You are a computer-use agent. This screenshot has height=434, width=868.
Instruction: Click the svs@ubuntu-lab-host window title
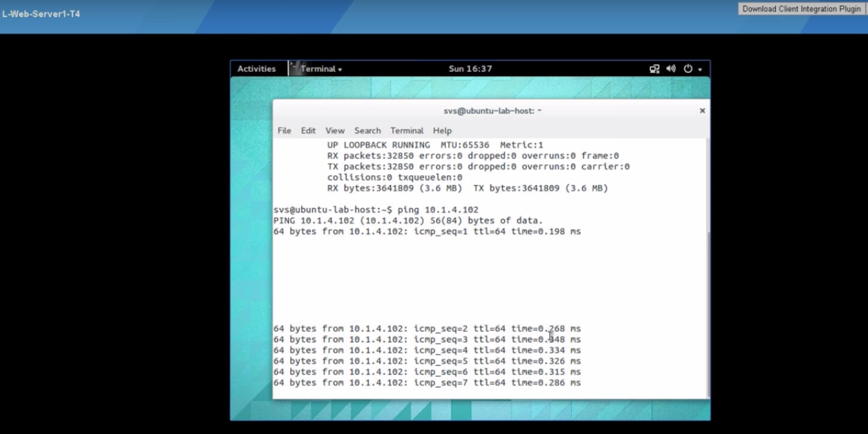click(x=492, y=110)
